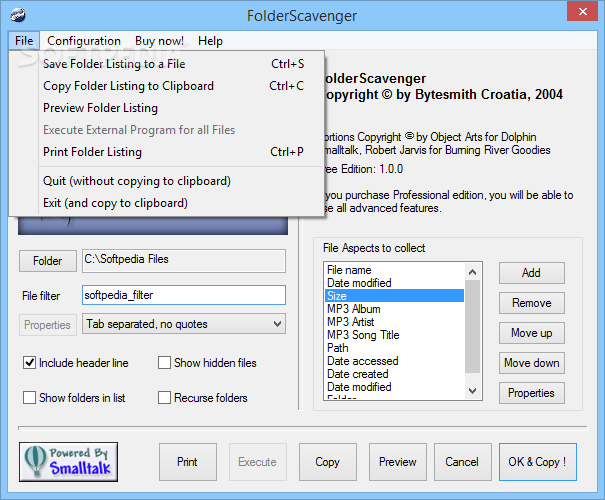
Task: Select Date created in the aspects list
Action: tap(394, 374)
